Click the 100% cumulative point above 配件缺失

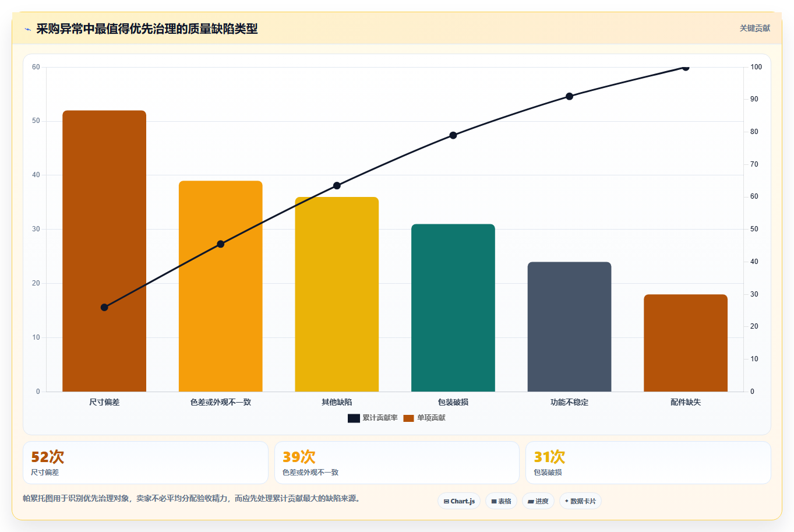click(x=686, y=68)
